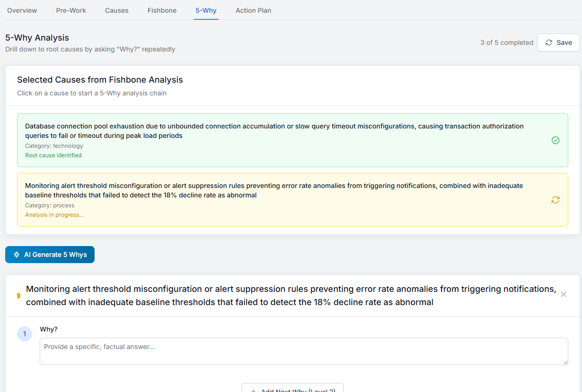This screenshot has height=392, width=582.
Task: Click the 'Why?' label above the field
Action: tap(49, 329)
